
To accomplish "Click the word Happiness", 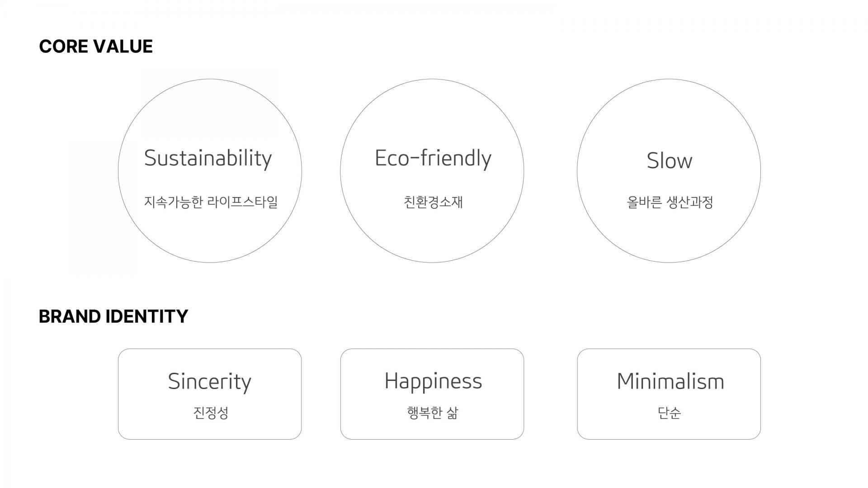I will tap(433, 382).
